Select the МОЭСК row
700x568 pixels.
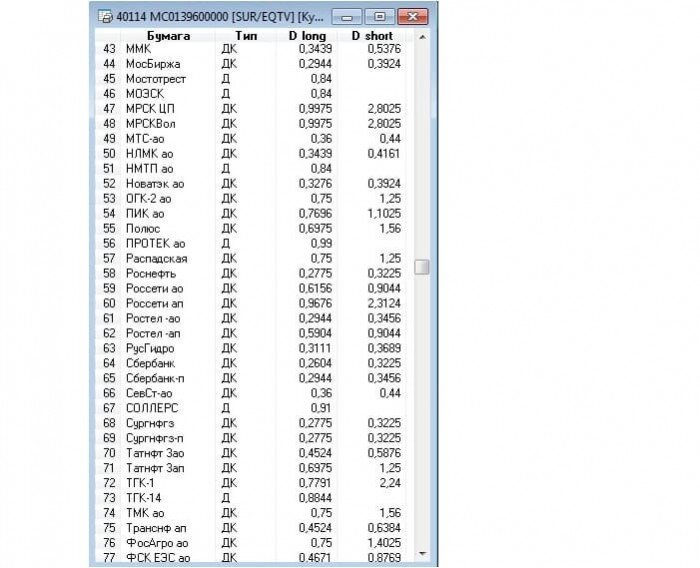251,94
